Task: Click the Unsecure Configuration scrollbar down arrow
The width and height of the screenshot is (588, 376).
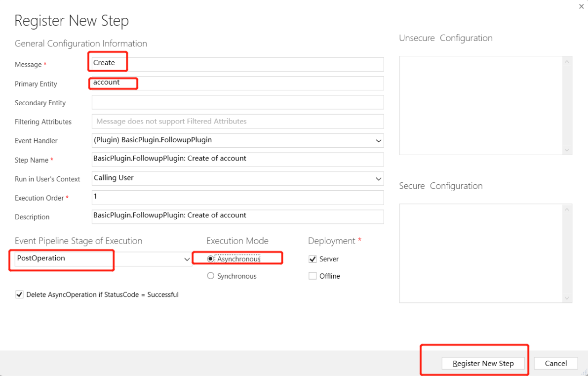Action: (566, 150)
